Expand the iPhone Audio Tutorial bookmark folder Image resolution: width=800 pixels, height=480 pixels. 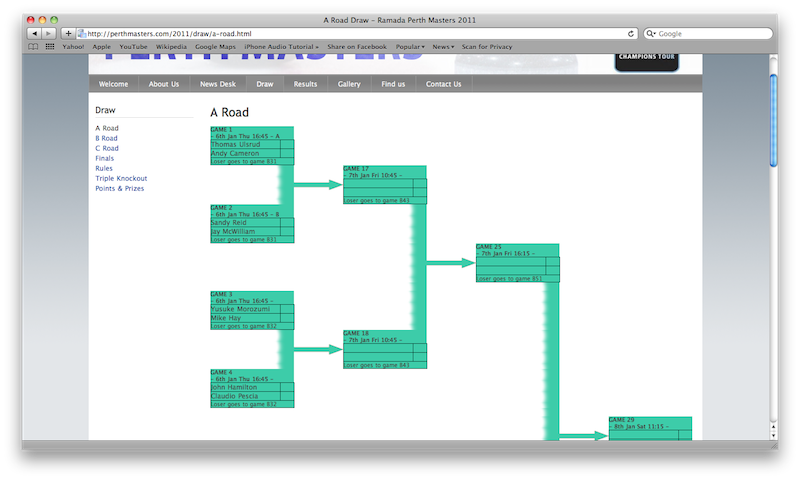click(x=281, y=46)
